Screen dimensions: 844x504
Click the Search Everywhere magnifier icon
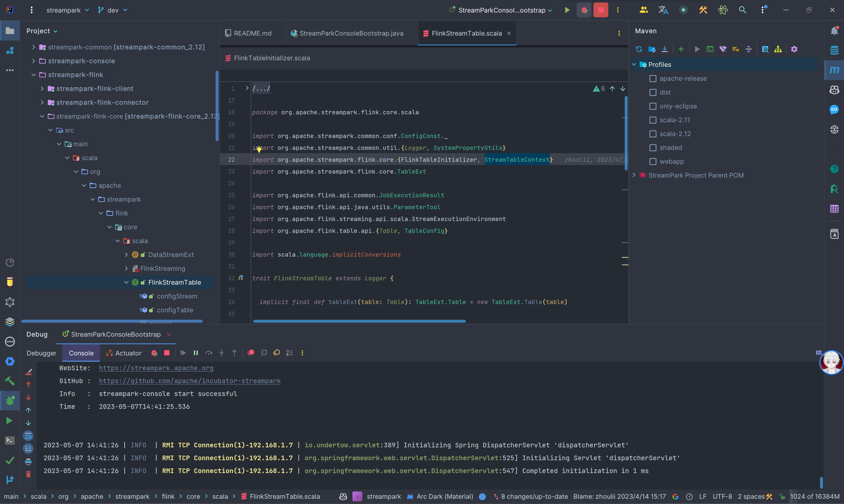[742, 10]
